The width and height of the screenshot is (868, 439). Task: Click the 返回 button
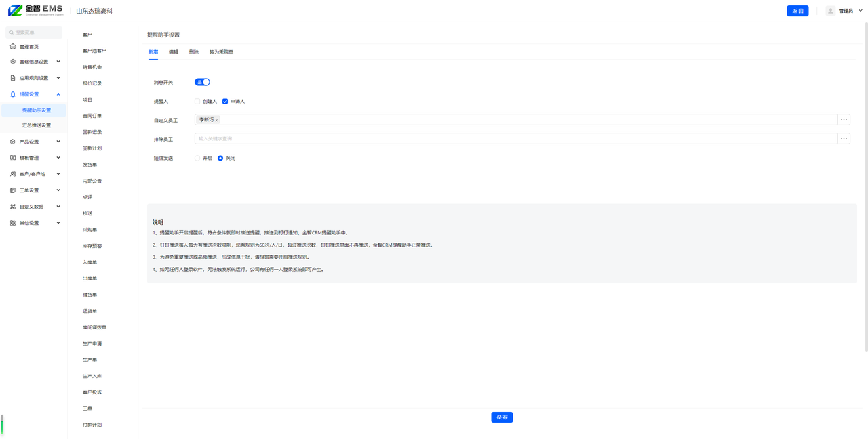[x=797, y=11]
